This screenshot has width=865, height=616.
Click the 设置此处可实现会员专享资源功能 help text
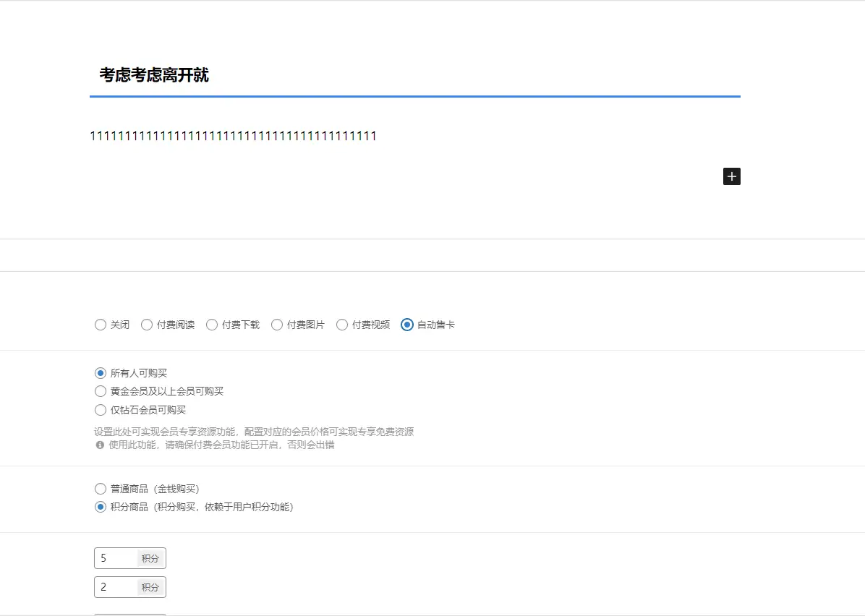tap(254, 432)
